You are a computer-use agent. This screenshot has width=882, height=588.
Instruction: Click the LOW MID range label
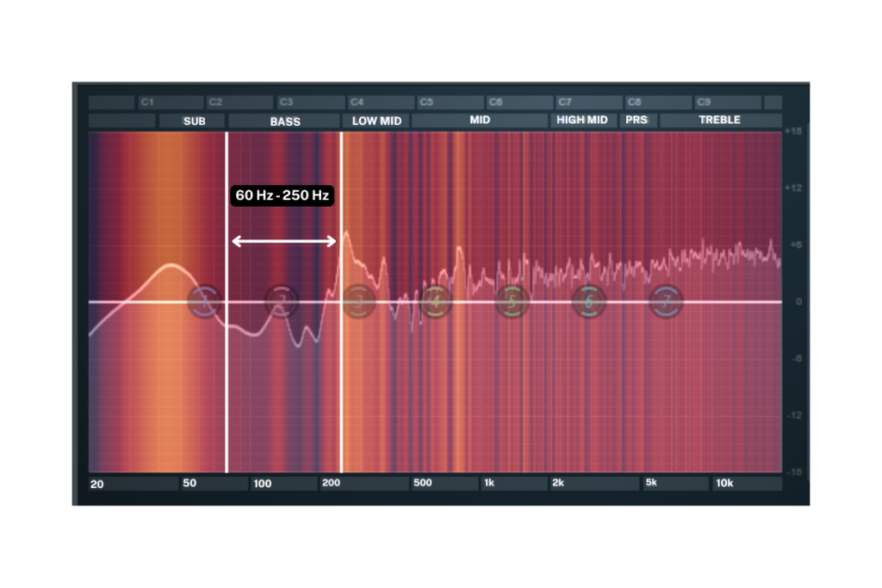point(376,121)
